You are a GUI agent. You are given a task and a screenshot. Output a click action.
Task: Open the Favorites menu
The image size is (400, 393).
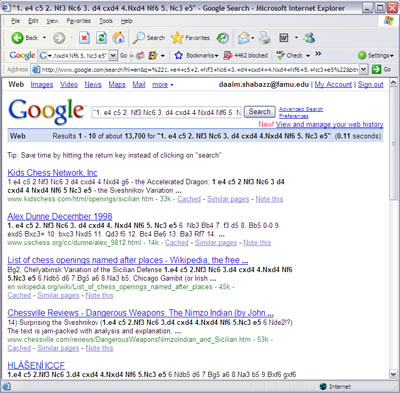tap(79, 21)
